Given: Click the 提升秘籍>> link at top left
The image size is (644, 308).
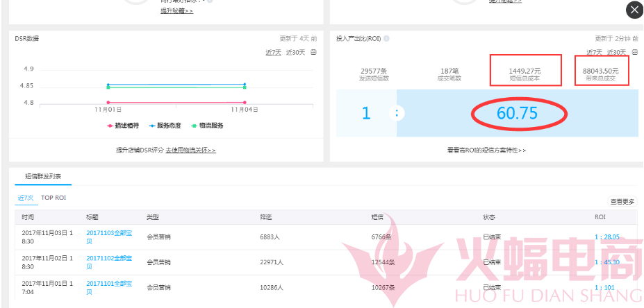Looking at the screenshot, I should pos(176,10).
